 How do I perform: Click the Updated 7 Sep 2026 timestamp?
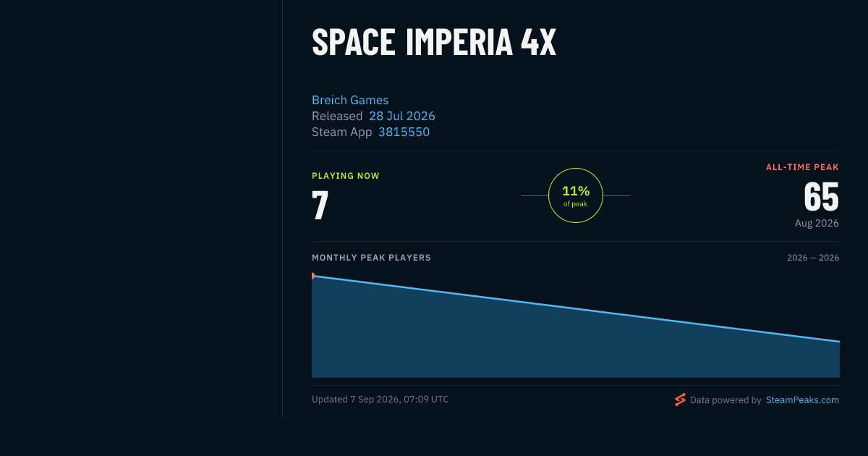[380, 400]
